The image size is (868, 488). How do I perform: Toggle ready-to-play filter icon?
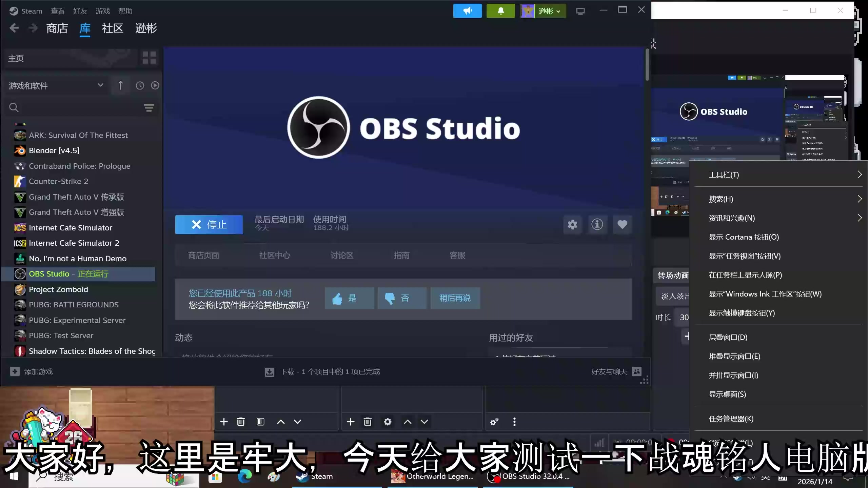(155, 85)
